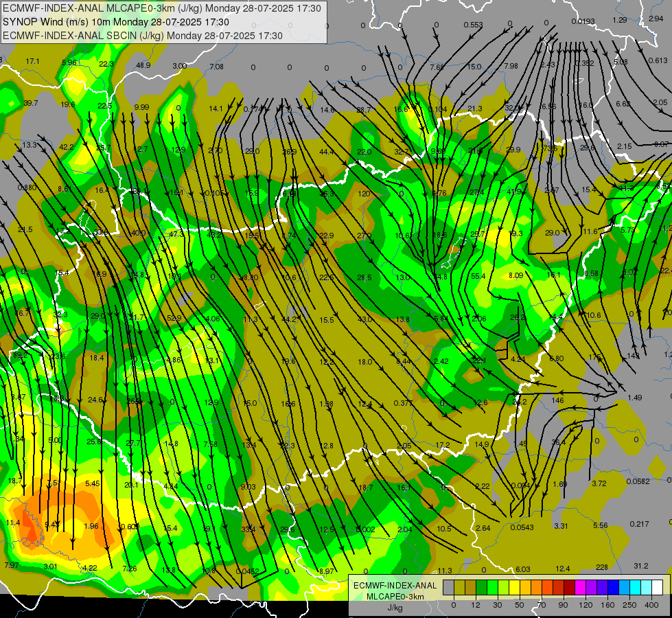The width and height of the screenshot is (672, 618).
Task: Click the map value 7.26
Action: coord(130,569)
